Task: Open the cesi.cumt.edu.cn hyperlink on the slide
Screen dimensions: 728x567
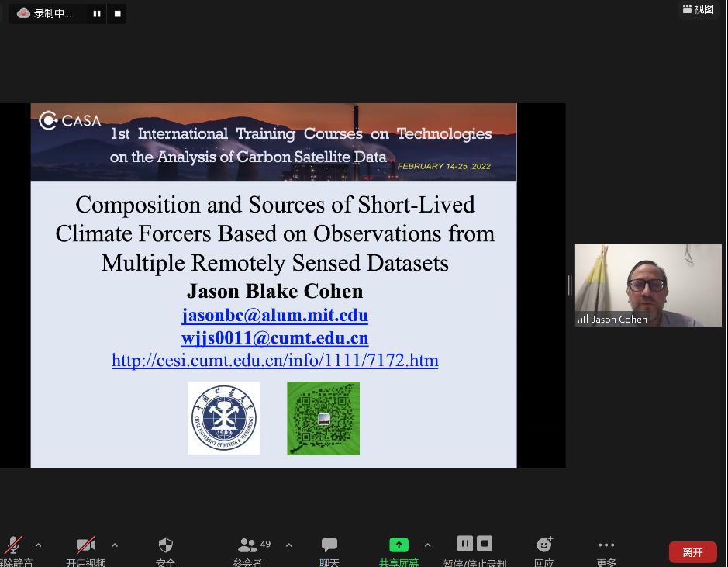Action: click(x=274, y=360)
